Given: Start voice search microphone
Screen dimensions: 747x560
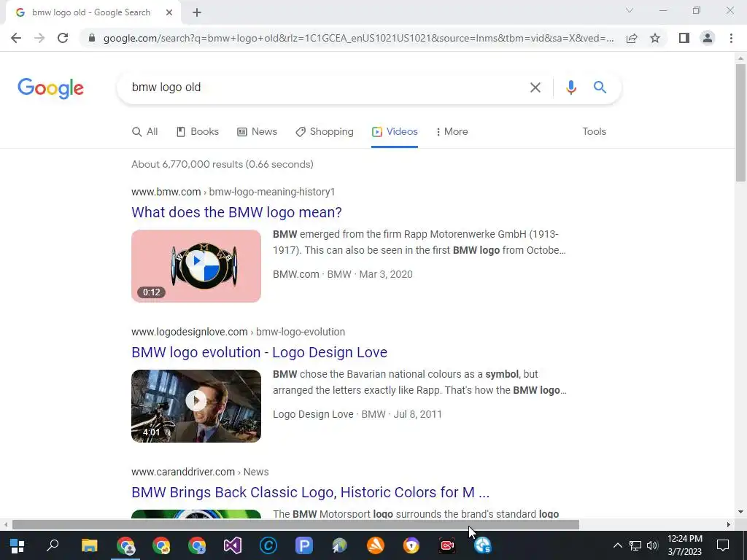Looking at the screenshot, I should click(570, 87).
